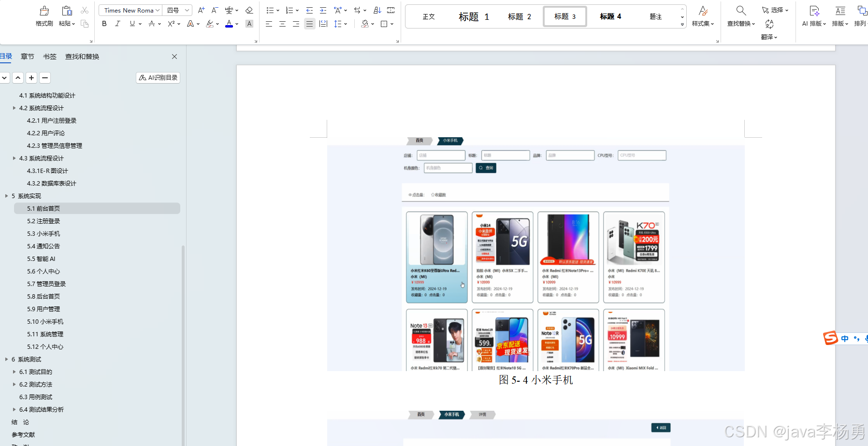868x446 pixels.
Task: Decrease paragraph indent
Action: coord(310,10)
